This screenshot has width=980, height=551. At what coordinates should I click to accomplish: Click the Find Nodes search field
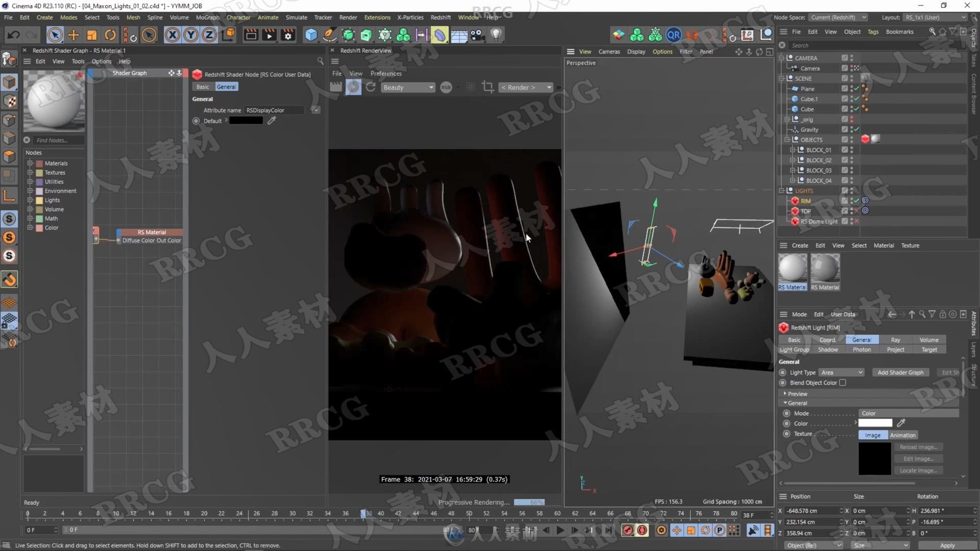coord(58,140)
